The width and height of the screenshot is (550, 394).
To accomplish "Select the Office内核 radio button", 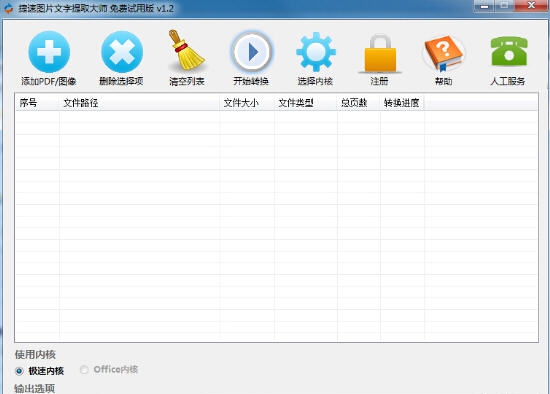I will [x=84, y=369].
